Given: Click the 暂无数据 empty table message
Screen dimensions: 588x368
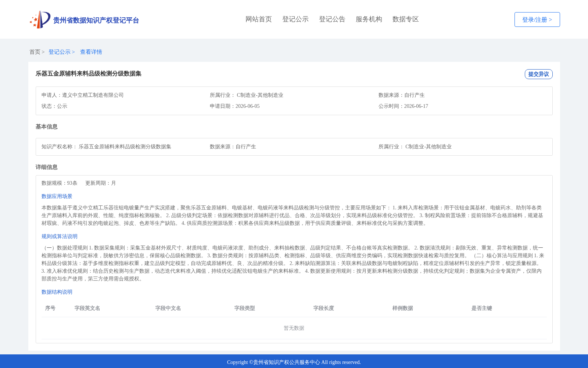Looking at the screenshot, I should [294, 328].
